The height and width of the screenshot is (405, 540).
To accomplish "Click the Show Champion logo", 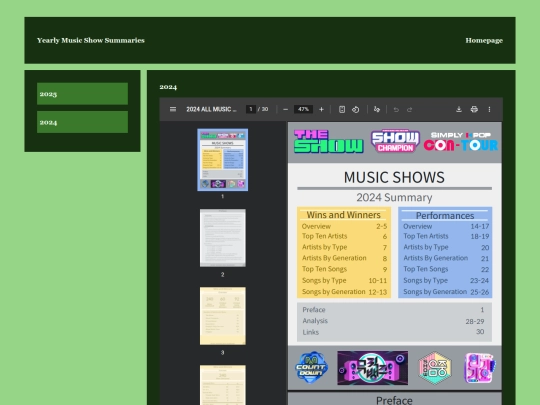I will point(395,141).
